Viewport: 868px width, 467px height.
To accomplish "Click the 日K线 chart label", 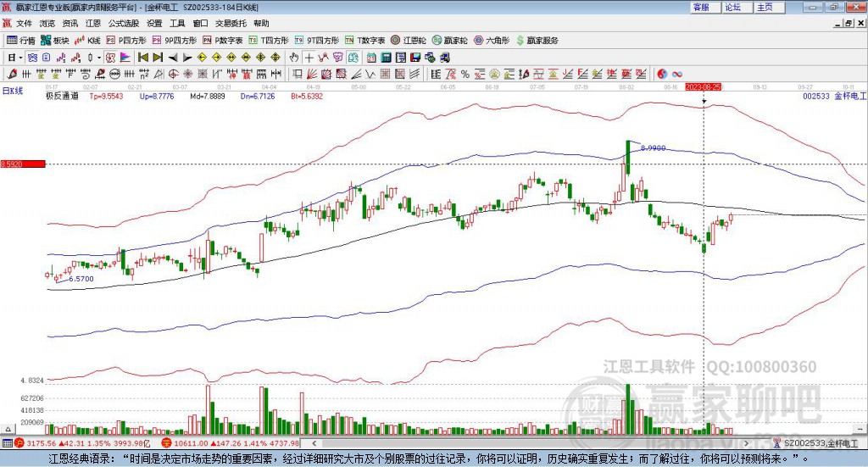I will (x=13, y=91).
